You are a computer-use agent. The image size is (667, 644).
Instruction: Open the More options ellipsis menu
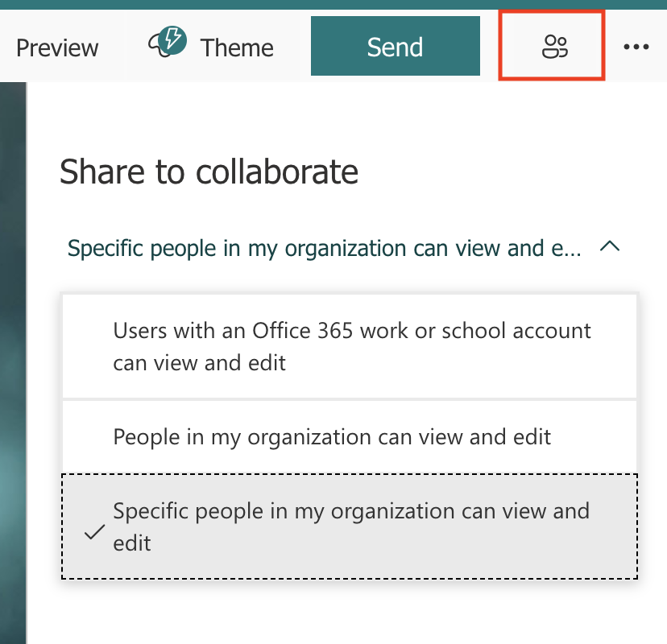coord(636,47)
